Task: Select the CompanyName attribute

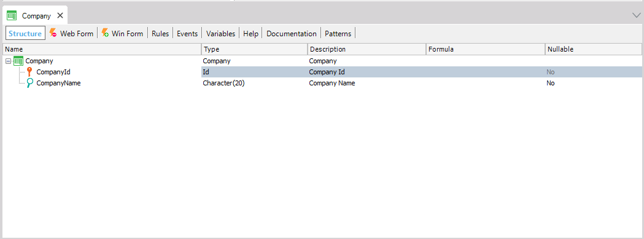Action: coord(58,83)
